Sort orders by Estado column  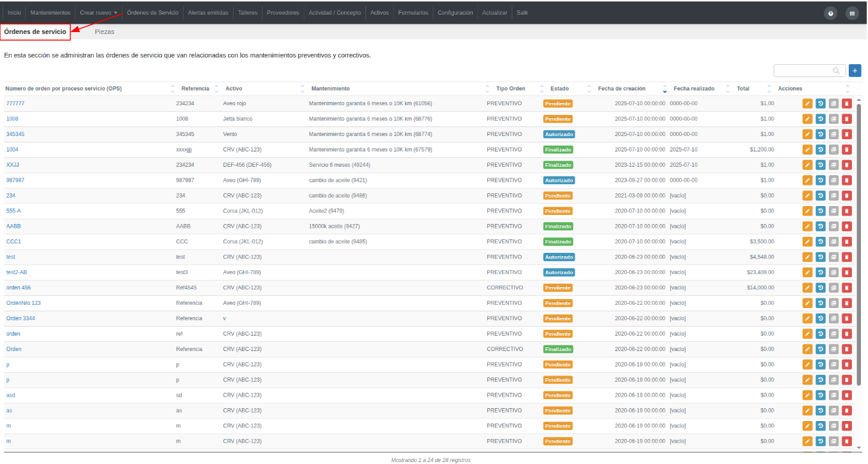coord(559,89)
